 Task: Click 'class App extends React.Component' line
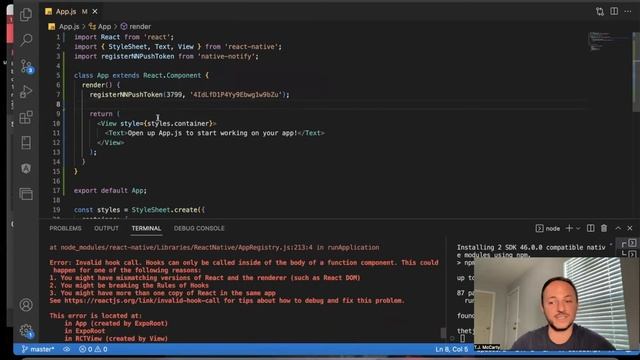141,76
